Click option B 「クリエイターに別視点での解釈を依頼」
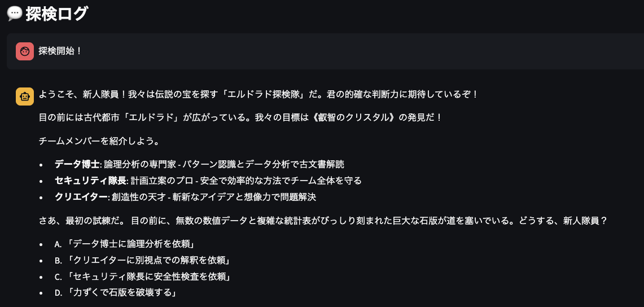 coord(142,260)
